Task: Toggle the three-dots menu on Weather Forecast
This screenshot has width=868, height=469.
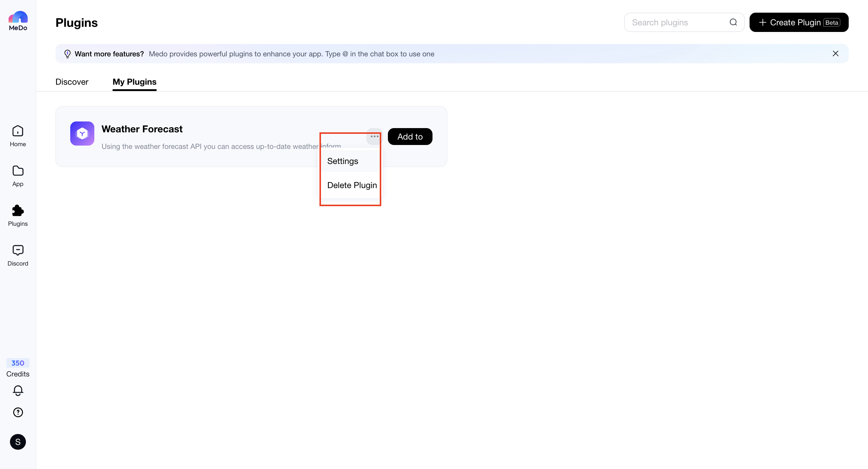Action: click(374, 137)
